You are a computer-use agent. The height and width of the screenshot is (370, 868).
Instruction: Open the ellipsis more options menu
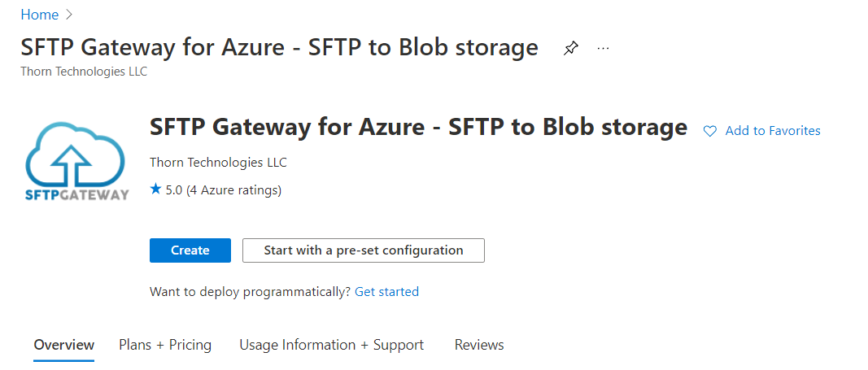point(604,49)
